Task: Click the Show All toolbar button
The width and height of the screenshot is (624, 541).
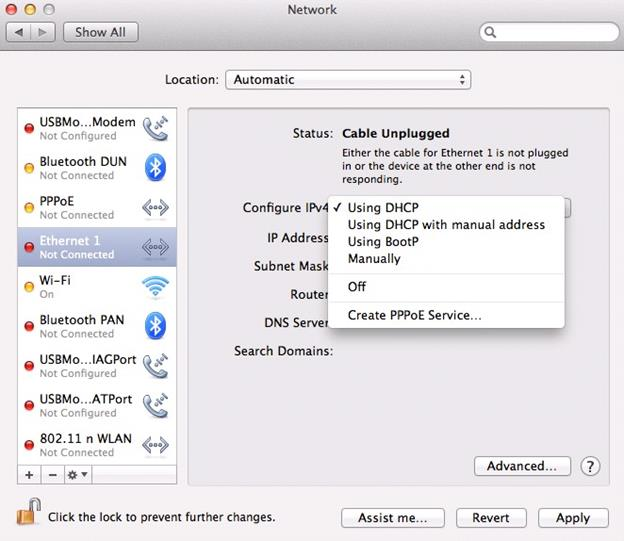Action: point(100,32)
